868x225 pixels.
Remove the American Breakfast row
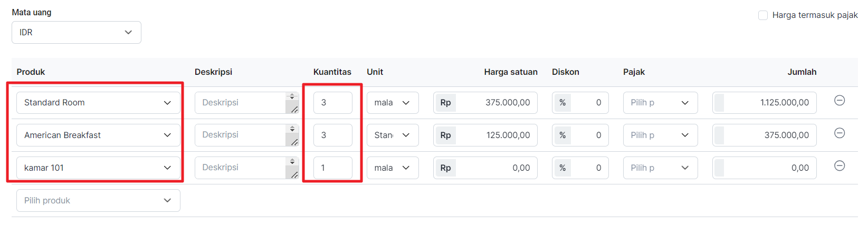(x=840, y=133)
